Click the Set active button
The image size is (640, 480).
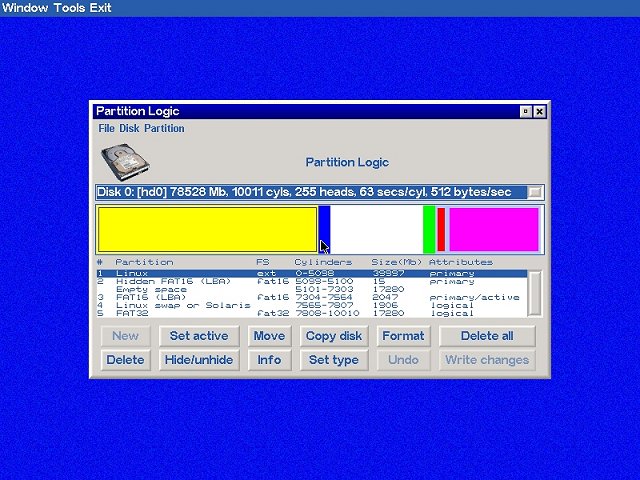pyautogui.click(x=199, y=336)
